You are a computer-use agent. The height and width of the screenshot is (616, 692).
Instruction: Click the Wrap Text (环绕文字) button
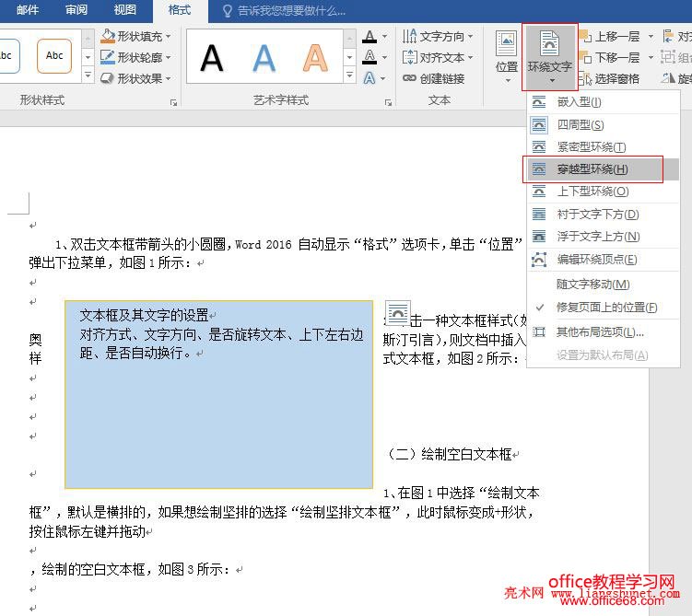click(550, 56)
